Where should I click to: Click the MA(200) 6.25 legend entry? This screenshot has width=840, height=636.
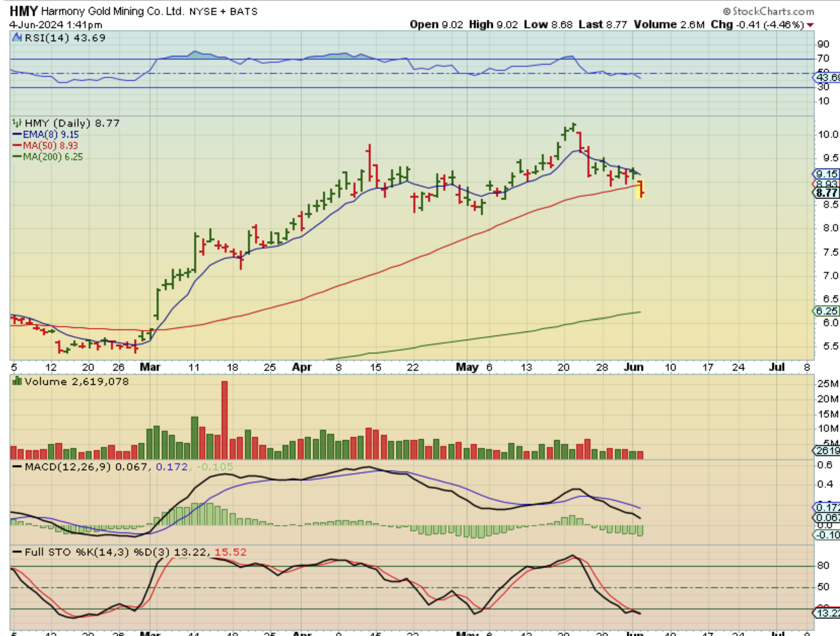[x=53, y=157]
